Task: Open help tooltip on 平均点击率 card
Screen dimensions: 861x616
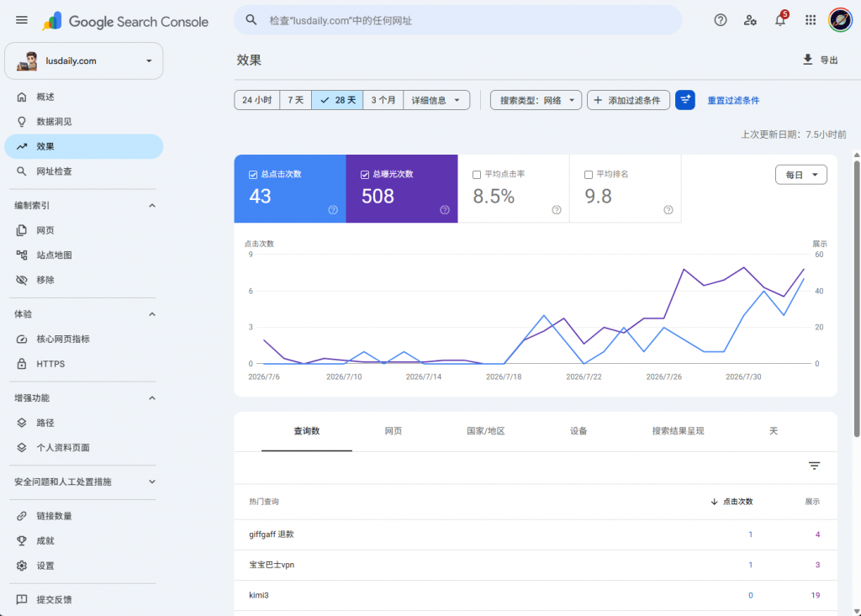Action: tap(557, 210)
